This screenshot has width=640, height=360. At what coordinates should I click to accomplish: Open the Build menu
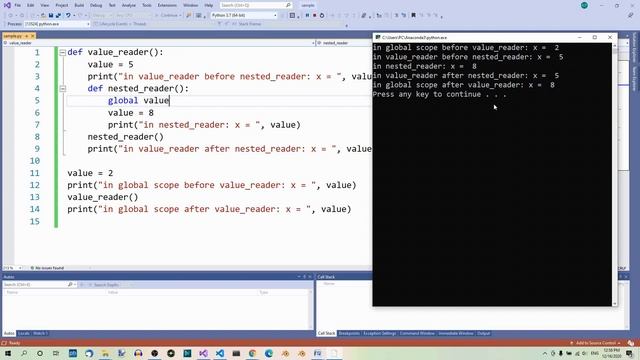click(79, 5)
